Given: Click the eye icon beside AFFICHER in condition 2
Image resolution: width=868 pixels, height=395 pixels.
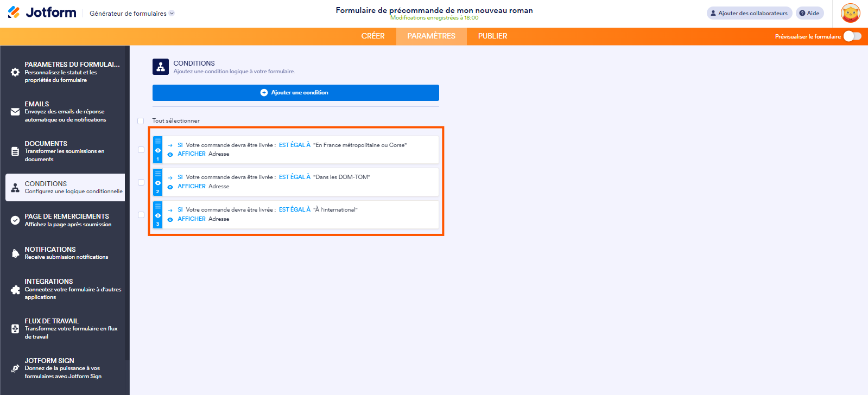Looking at the screenshot, I should pyautogui.click(x=170, y=187).
